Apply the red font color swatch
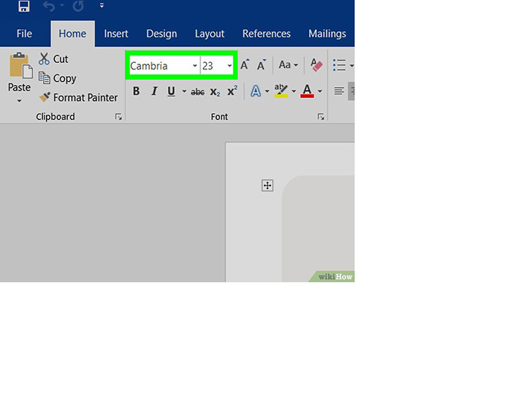Image resolution: width=532 pixels, height=399 pixels. 307,91
